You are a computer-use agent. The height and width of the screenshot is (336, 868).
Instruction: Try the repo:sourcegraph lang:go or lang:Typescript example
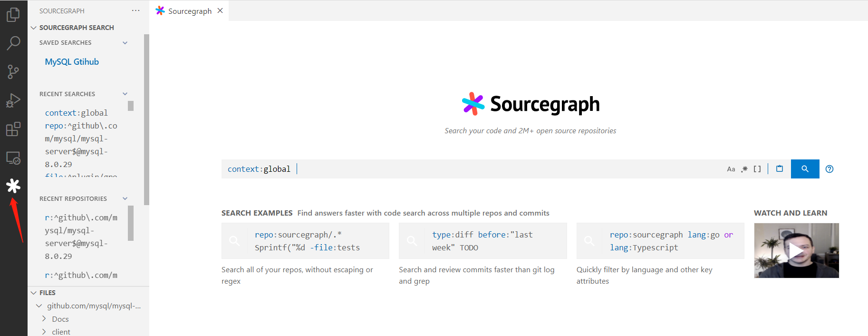(x=660, y=241)
